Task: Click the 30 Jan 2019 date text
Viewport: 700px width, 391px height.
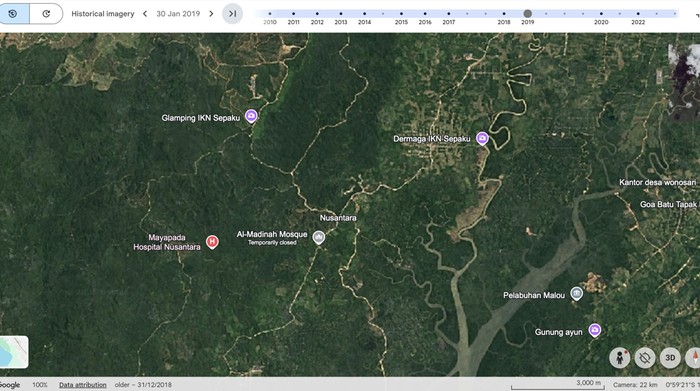Action: 178,14
